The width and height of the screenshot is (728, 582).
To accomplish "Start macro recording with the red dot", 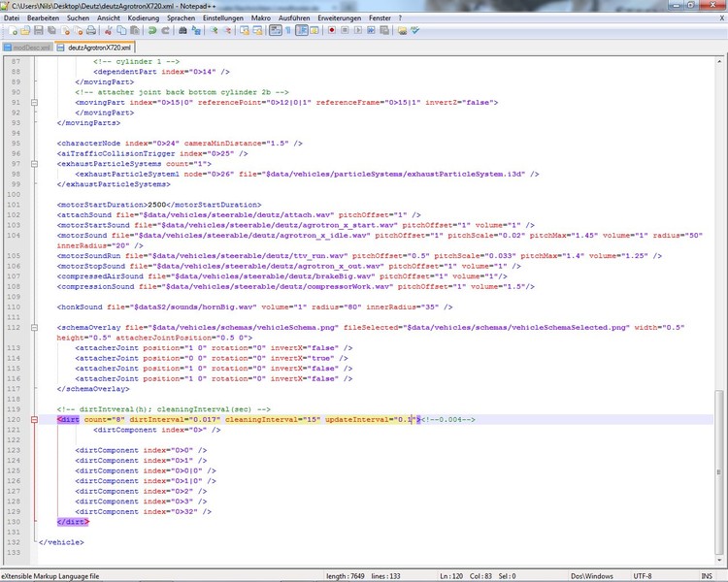I will click(332, 31).
